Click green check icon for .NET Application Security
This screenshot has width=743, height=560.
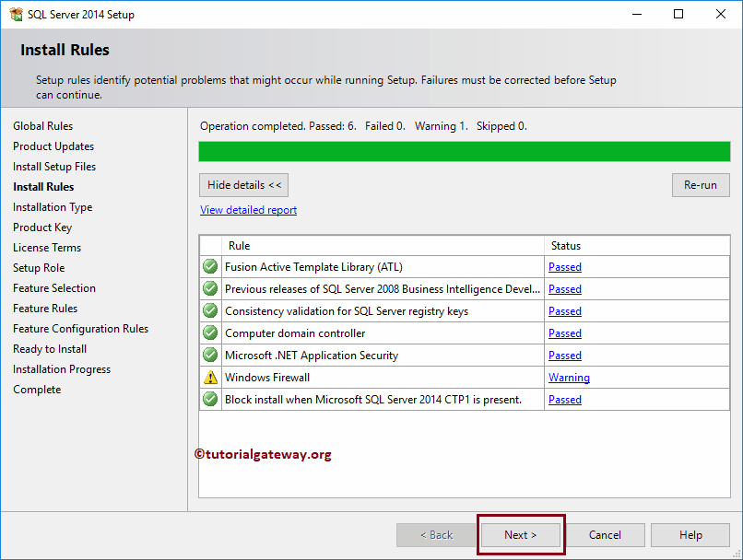pos(210,355)
